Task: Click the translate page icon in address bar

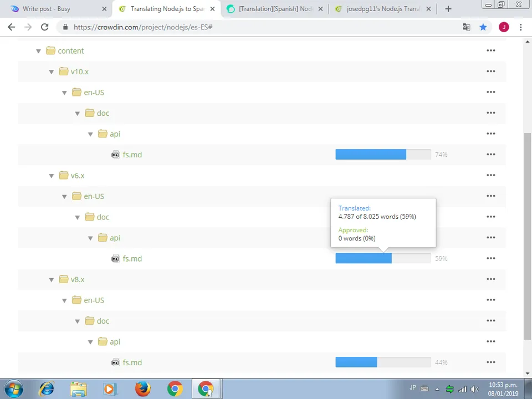Action: click(467, 27)
